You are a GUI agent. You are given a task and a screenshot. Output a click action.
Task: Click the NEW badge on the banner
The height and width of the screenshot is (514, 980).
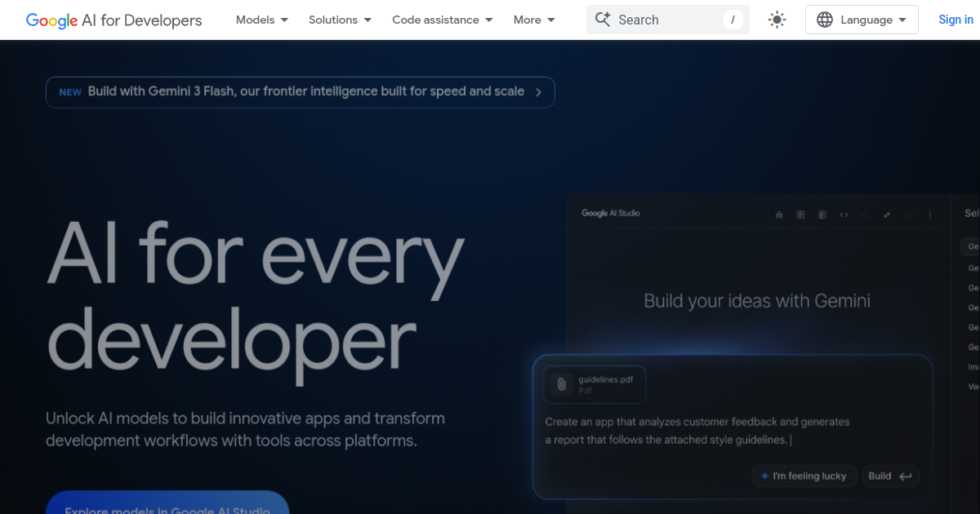tap(70, 92)
